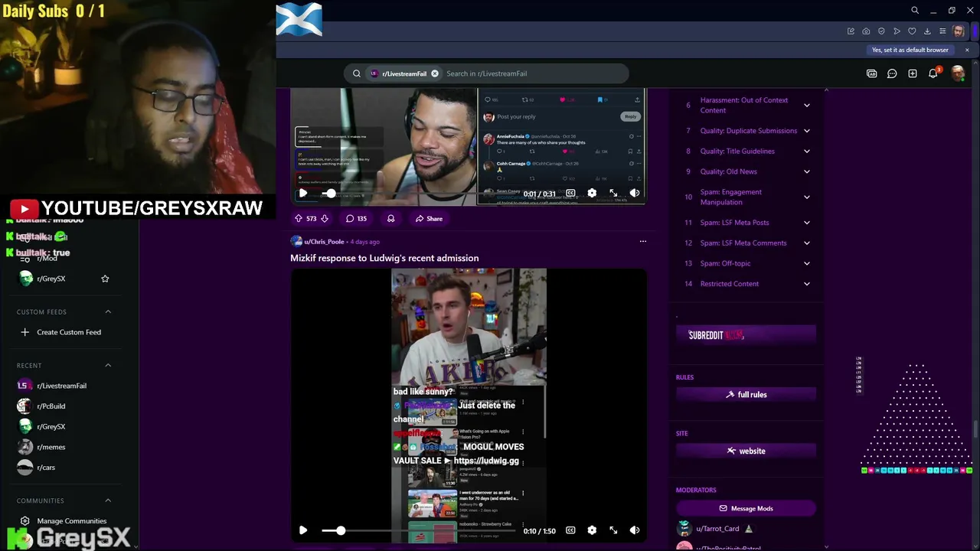Downvote the post with 573 votes
The width and height of the screenshot is (980, 551).
[x=325, y=219]
